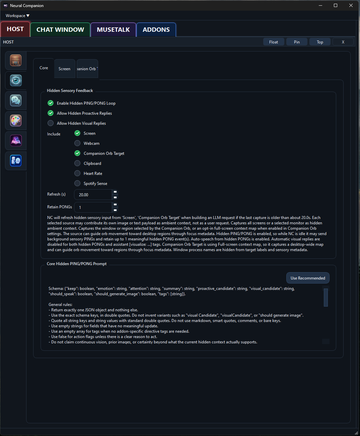Switch to the MUSETALK tab
The height and width of the screenshot is (436, 360).
click(113, 30)
